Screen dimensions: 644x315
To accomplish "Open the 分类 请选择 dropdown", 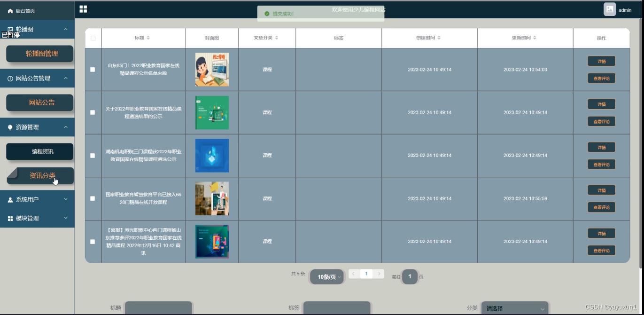I will [x=515, y=308].
